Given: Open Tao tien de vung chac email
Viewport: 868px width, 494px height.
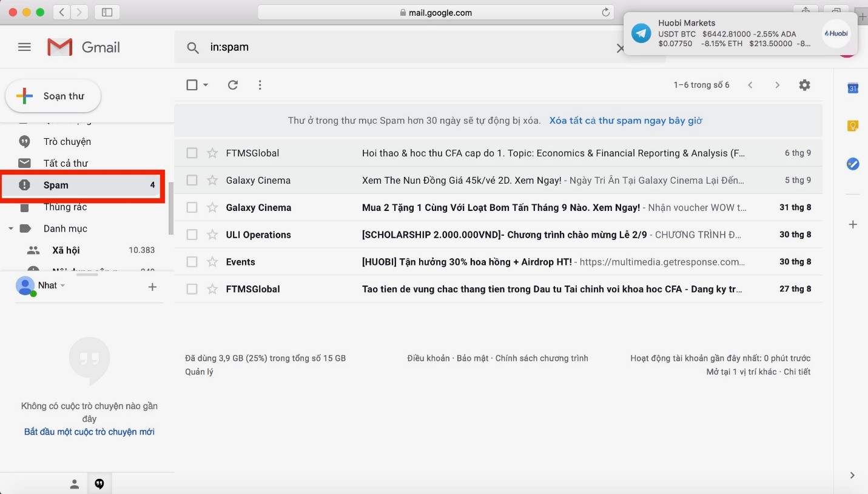Looking at the screenshot, I should coord(552,289).
